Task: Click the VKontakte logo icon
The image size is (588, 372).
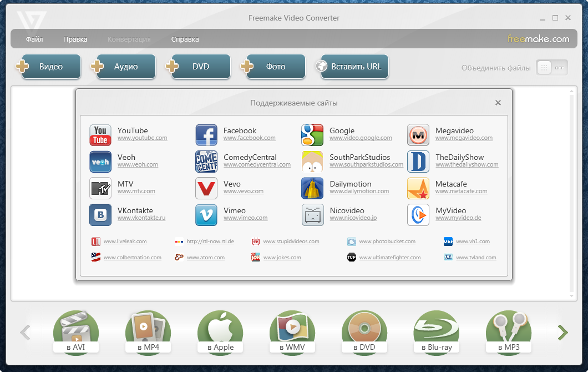Action: [100, 215]
